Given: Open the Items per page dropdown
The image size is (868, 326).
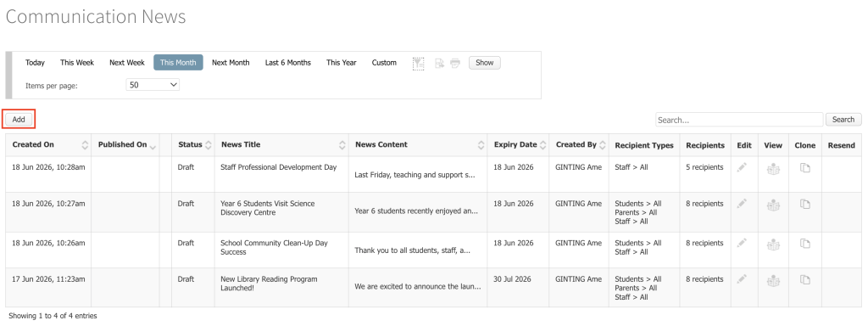Looking at the screenshot, I should (x=153, y=85).
